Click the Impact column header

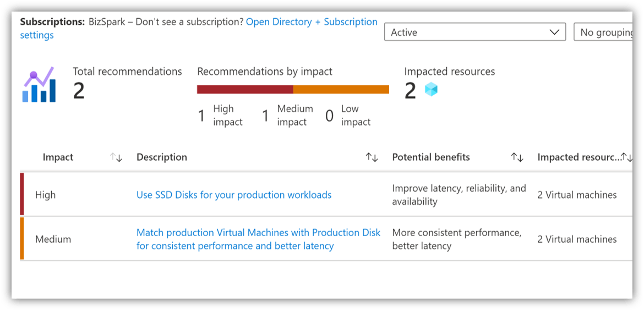(x=58, y=157)
